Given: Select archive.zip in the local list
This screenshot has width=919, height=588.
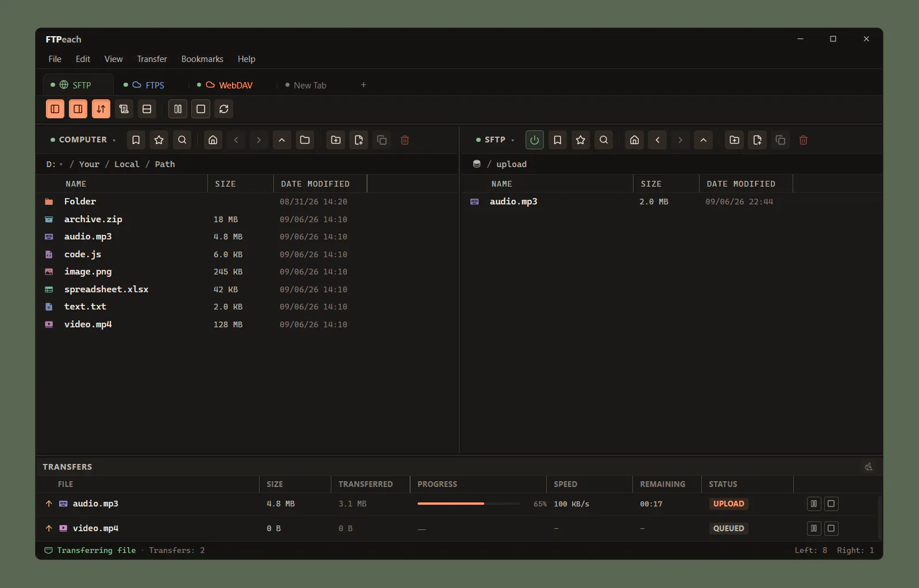Looking at the screenshot, I should tap(247, 219).
